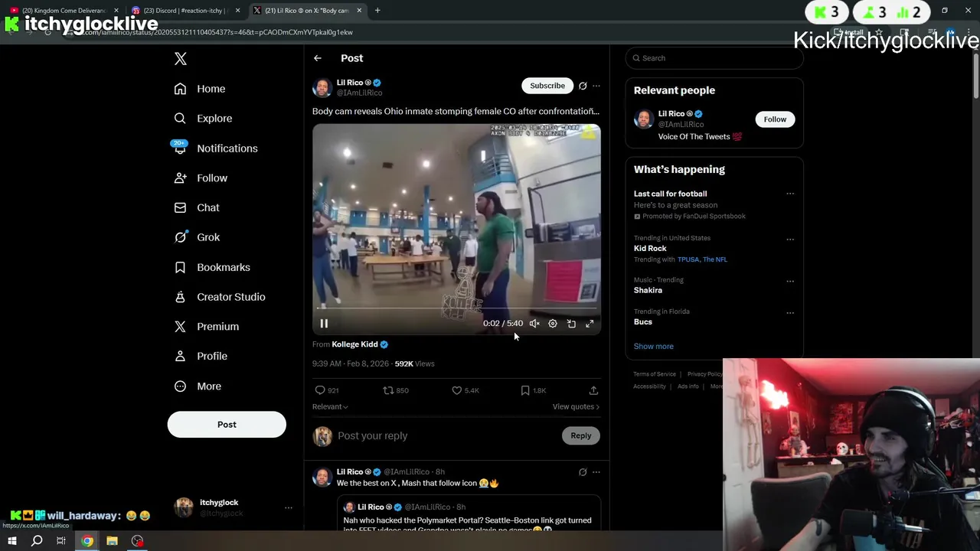Open the video settings gear
The height and width of the screenshot is (551, 980).
click(553, 324)
